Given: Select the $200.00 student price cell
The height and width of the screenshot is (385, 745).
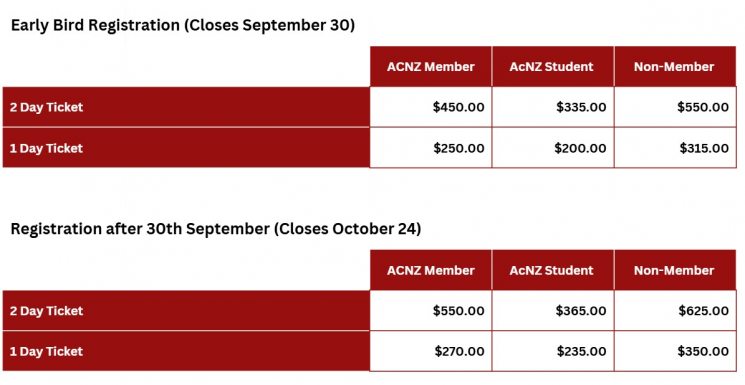Looking at the screenshot, I should (x=553, y=148).
